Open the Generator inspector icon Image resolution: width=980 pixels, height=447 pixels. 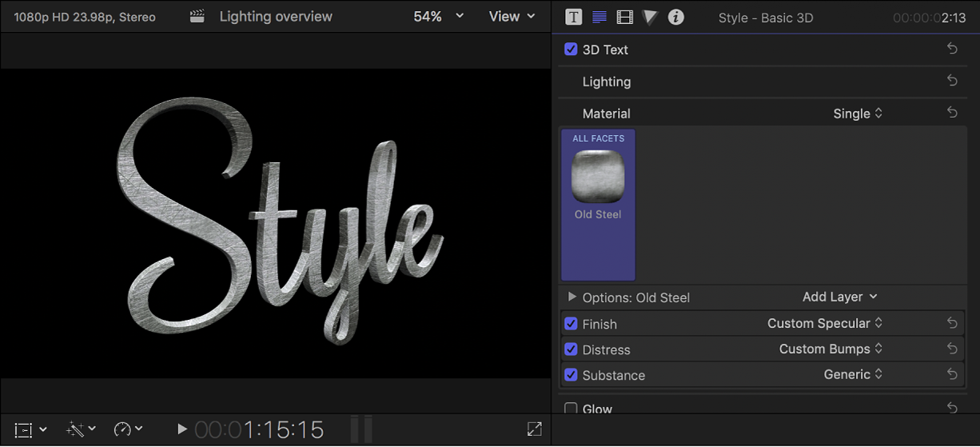650,17
